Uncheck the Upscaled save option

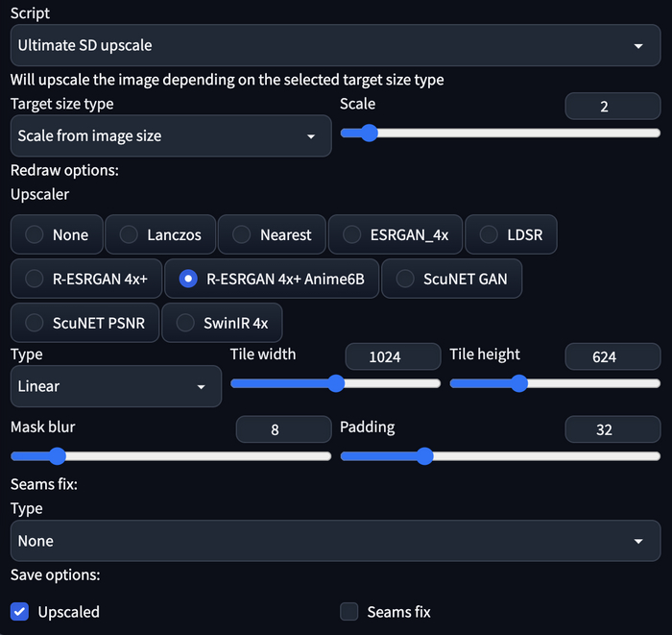[19, 612]
